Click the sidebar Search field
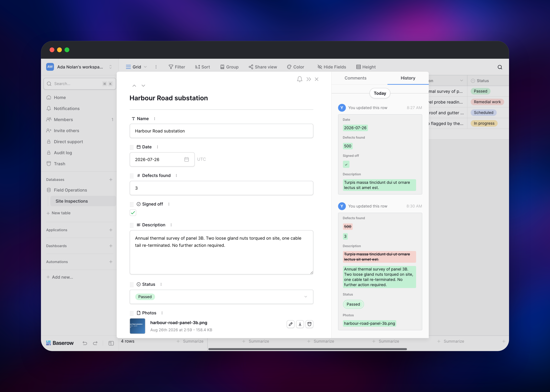 (80, 84)
